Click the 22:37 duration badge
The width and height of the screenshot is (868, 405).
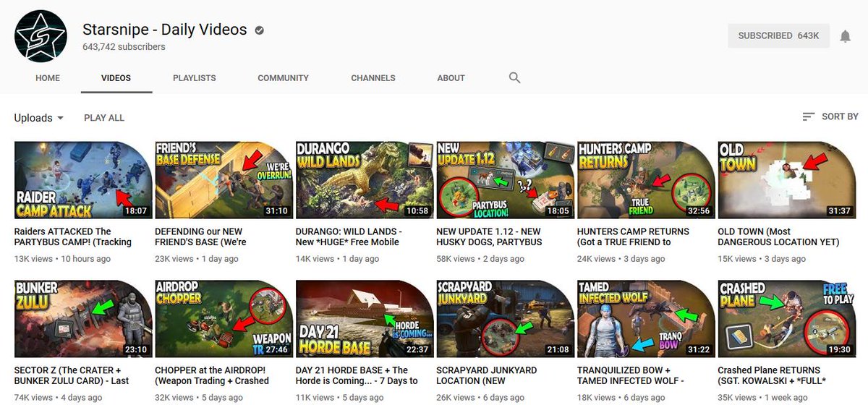(x=417, y=350)
